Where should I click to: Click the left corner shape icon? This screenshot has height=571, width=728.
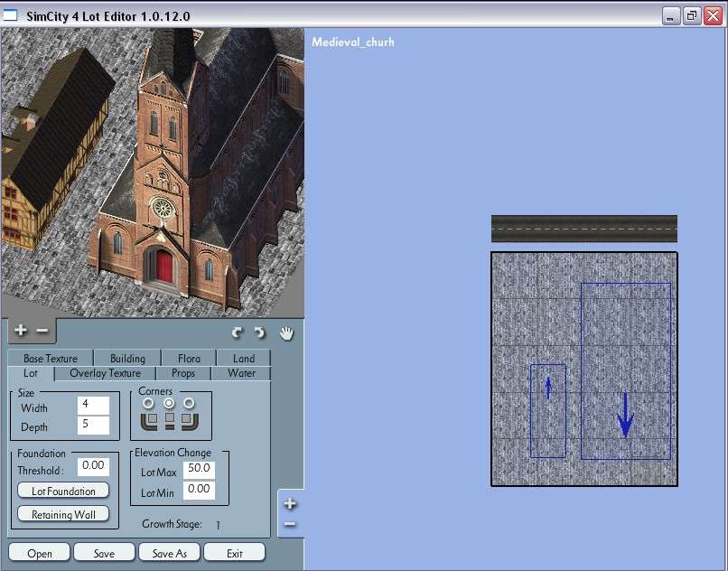149,421
